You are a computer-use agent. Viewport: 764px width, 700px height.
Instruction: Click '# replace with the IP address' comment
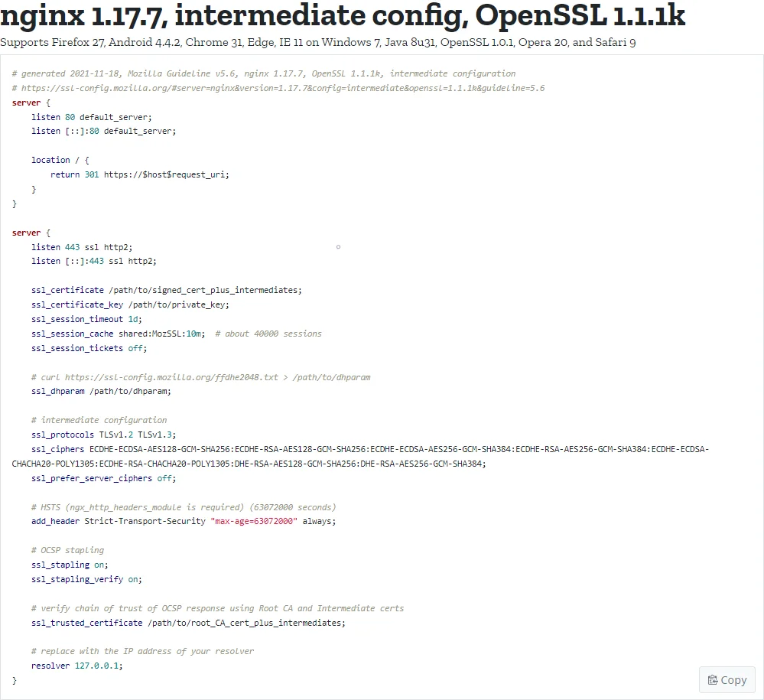pyautogui.click(x=143, y=651)
